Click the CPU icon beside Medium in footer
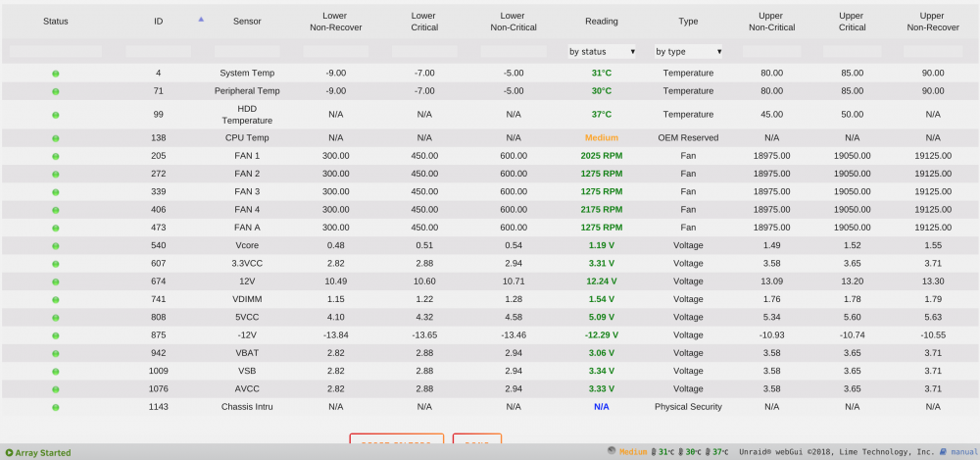Screen dimensions: 980x460 pos(612,450)
